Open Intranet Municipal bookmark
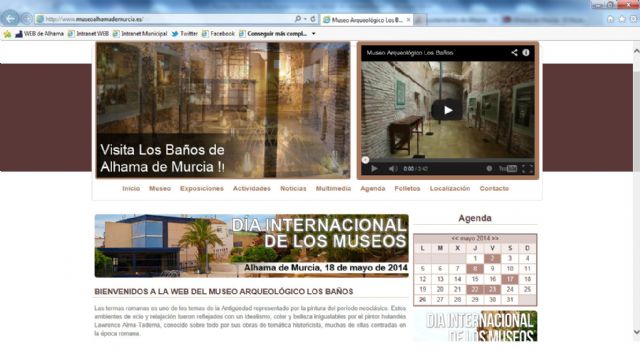Screen dimensions: 640x360 click(x=140, y=34)
